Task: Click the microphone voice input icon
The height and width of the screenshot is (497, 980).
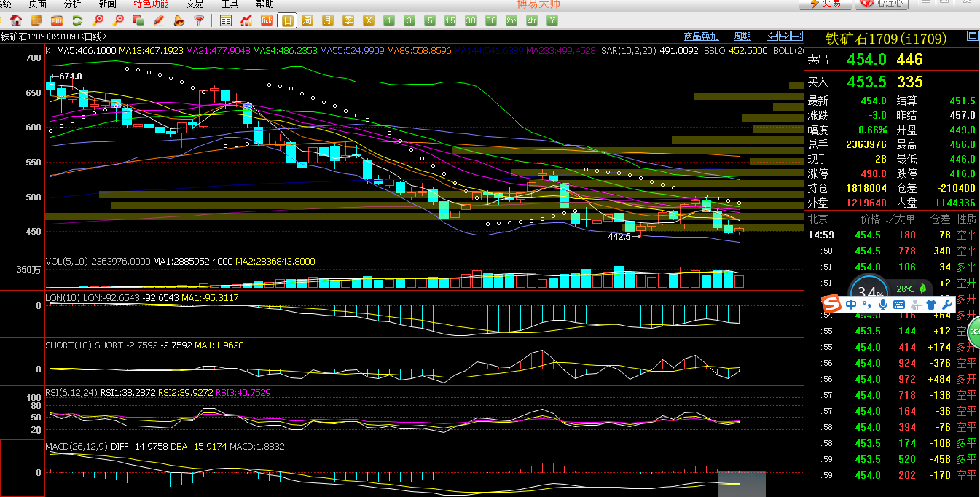Action: 883,304
